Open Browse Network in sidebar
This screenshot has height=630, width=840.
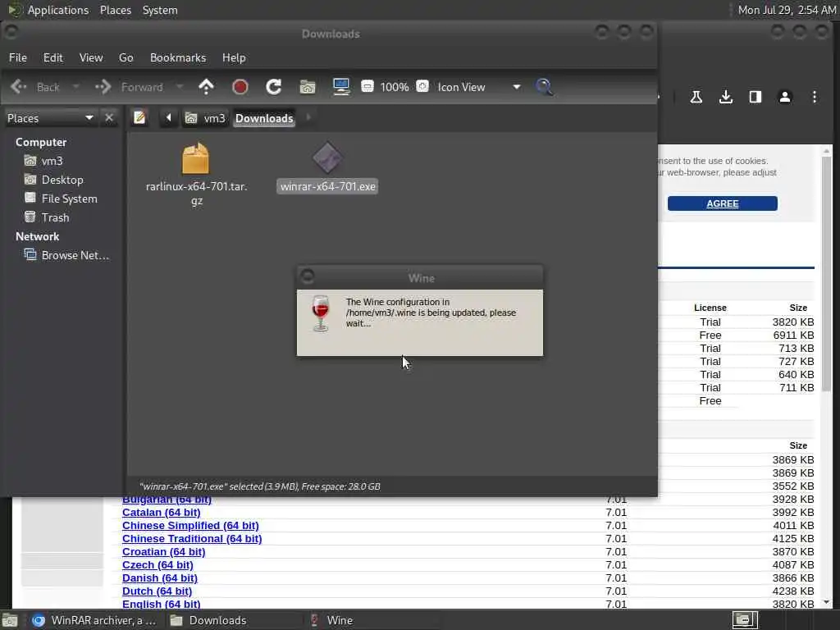point(75,255)
